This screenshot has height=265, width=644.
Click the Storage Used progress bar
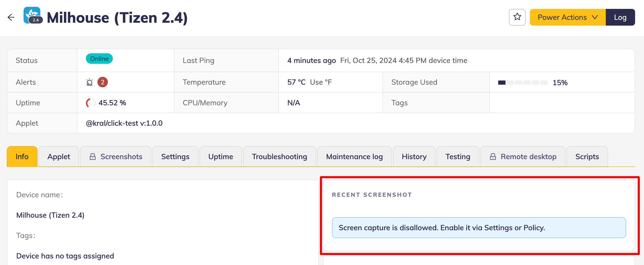click(x=523, y=83)
